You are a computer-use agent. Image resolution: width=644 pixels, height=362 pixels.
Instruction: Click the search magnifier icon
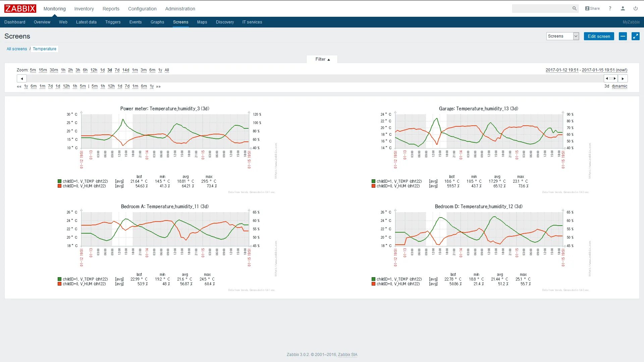[574, 8]
